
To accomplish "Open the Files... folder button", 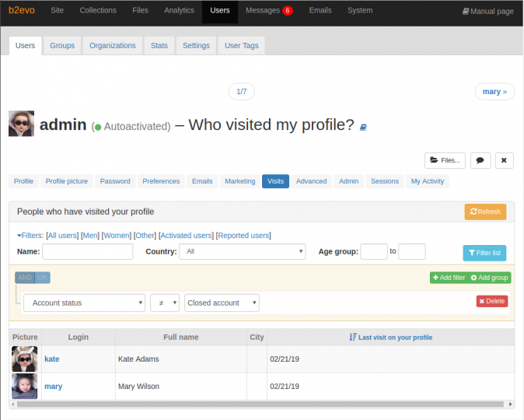I will [x=445, y=160].
